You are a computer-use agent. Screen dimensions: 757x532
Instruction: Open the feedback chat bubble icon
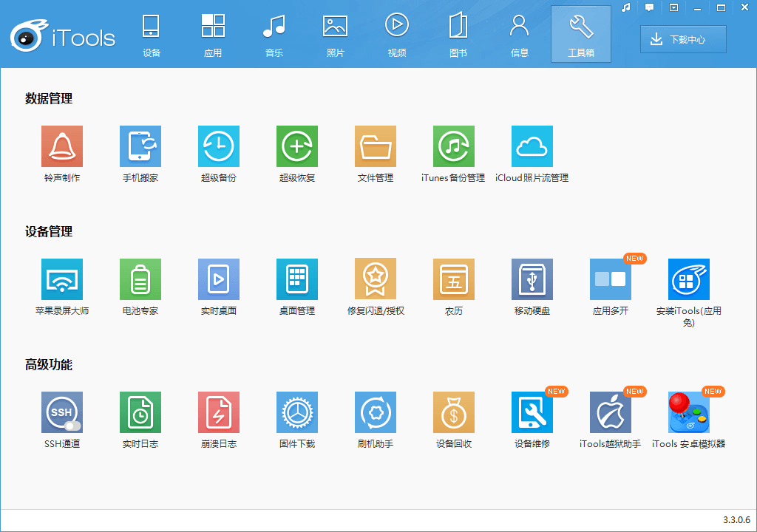pyautogui.click(x=650, y=7)
